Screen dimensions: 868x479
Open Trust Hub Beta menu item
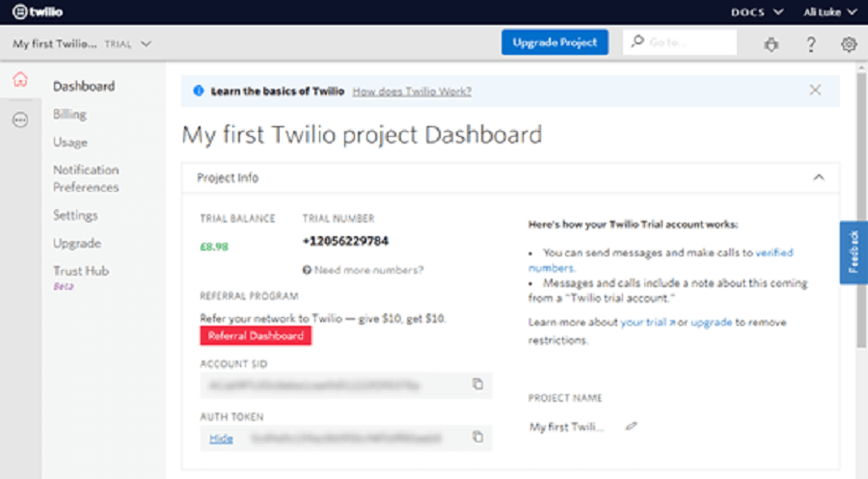[x=81, y=278]
